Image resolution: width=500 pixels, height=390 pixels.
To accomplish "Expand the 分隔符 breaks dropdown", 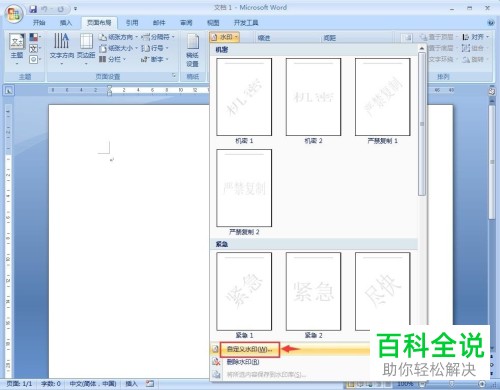I will click(158, 37).
